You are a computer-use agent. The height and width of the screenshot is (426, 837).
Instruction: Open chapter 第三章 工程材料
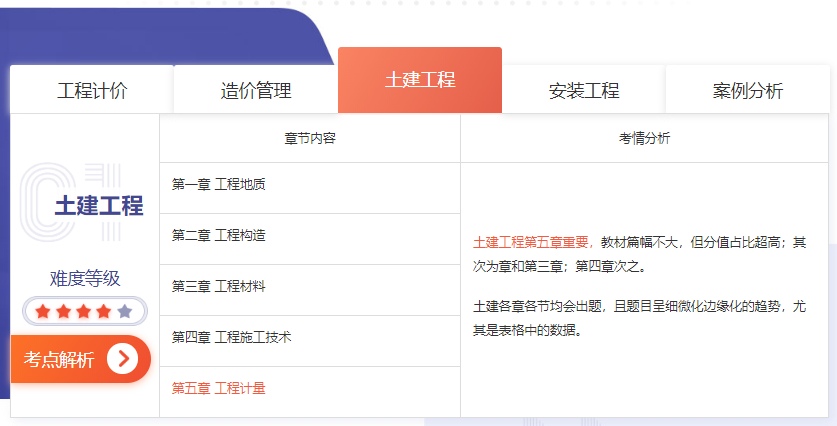219,287
